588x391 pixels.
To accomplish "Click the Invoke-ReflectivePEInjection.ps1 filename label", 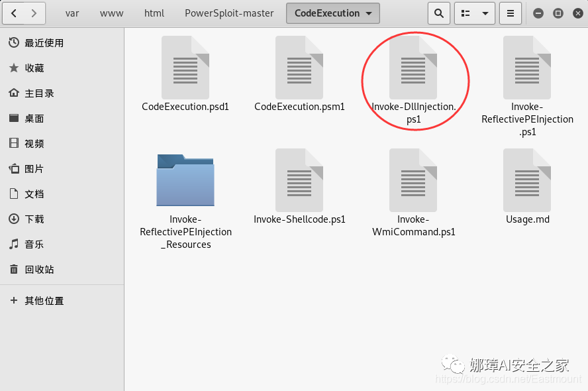I will tap(527, 119).
